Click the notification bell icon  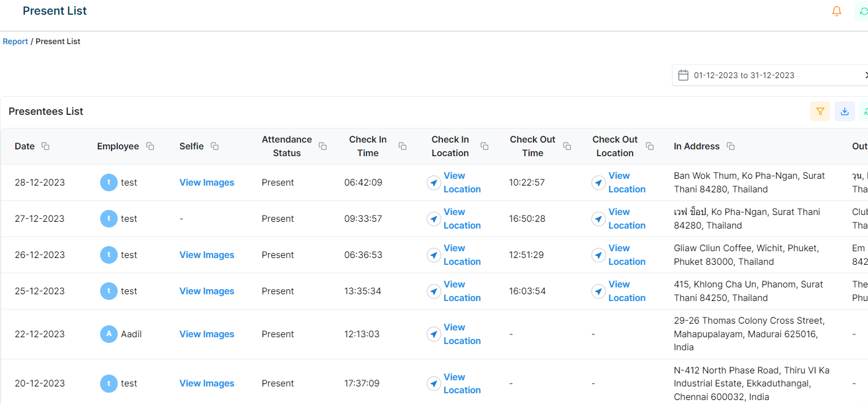click(836, 11)
